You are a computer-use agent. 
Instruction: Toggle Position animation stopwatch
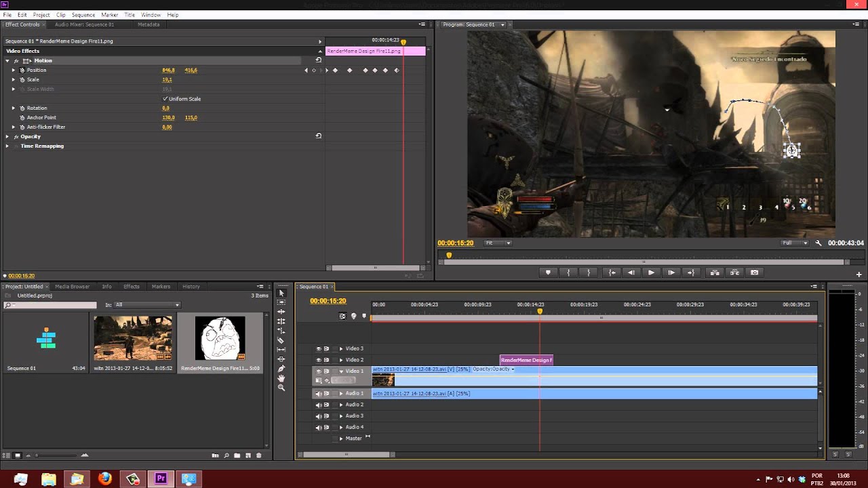[x=22, y=70]
